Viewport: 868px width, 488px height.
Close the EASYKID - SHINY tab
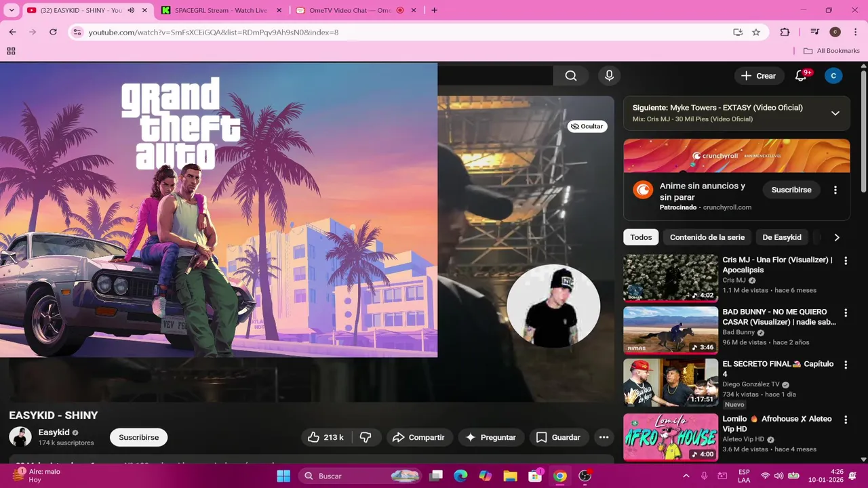tap(144, 10)
